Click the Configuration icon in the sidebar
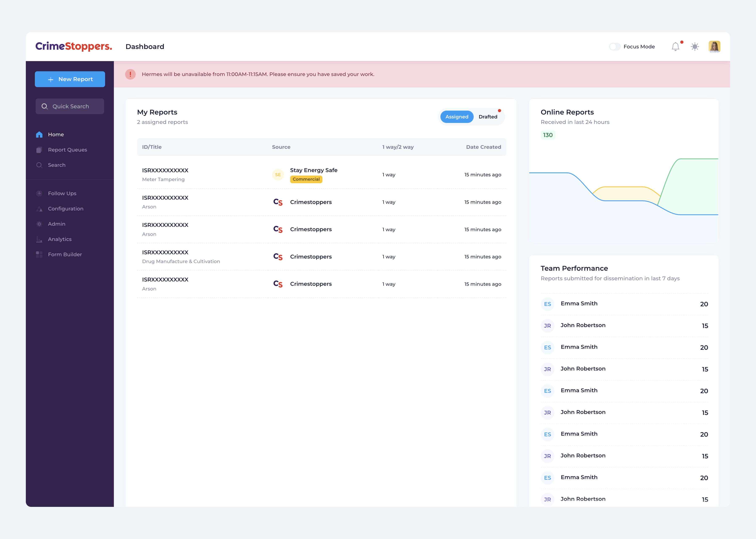Screen dimensions: 756x539 pyautogui.click(x=39, y=208)
